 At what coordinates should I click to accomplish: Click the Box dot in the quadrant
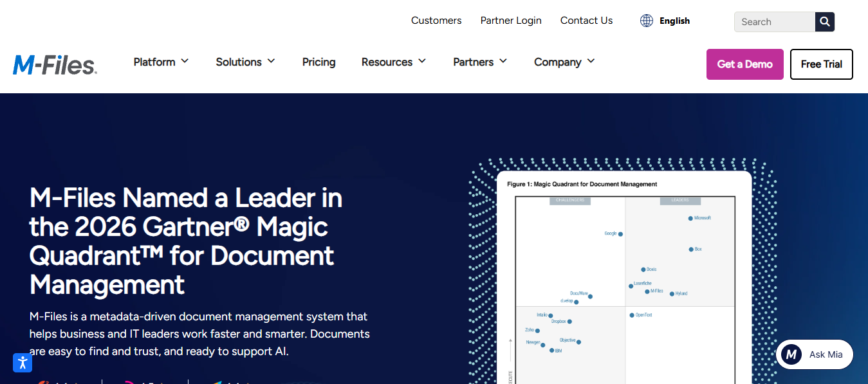[x=691, y=249]
